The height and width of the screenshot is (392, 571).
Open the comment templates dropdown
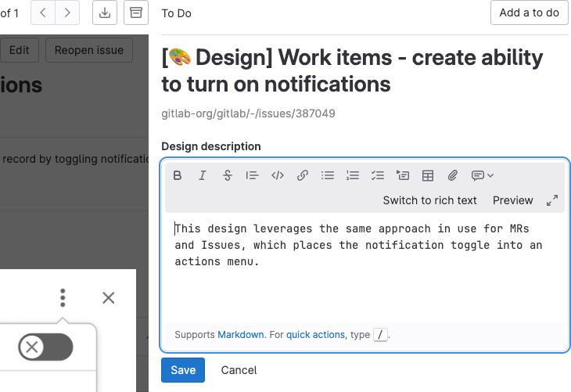483,175
